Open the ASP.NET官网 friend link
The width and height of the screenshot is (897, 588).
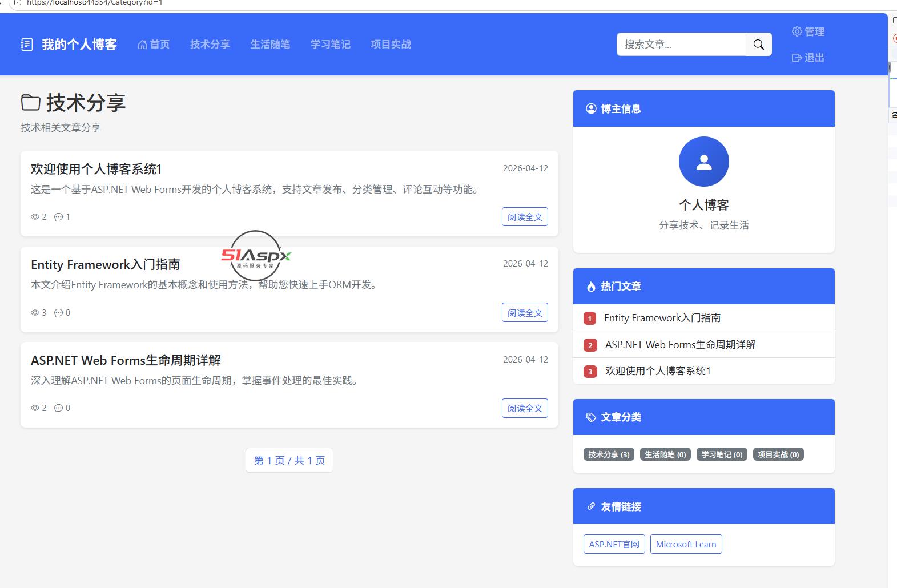614,544
